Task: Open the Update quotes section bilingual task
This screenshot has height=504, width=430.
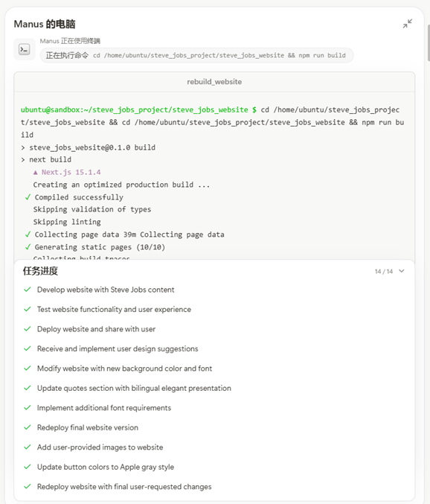Action: [134, 388]
